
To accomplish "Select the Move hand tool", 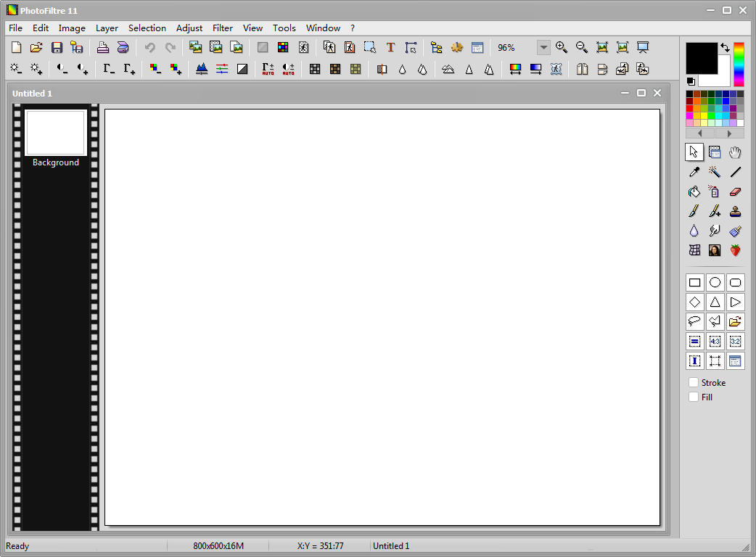I will point(735,152).
